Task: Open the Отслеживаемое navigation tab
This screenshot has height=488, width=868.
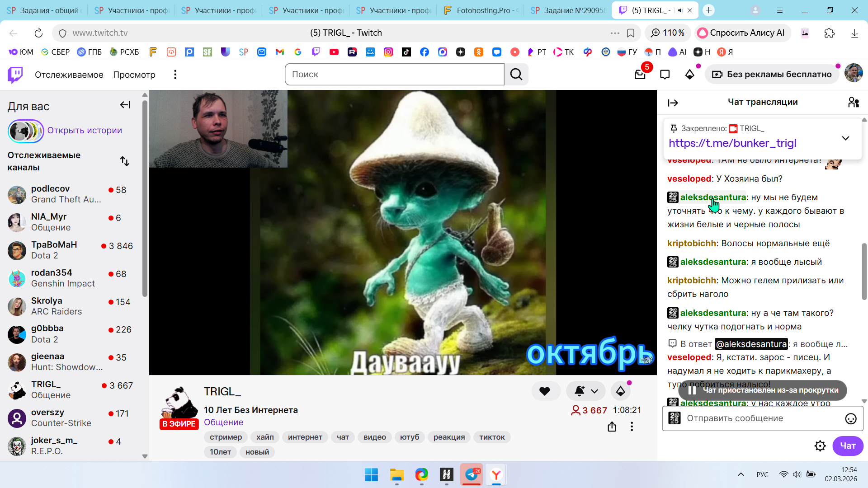Action: 69,75
